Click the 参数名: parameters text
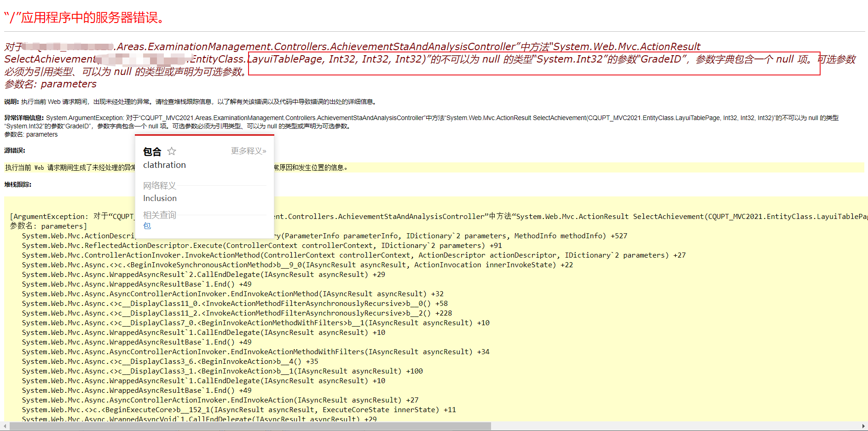This screenshot has width=868, height=431. 50,84
